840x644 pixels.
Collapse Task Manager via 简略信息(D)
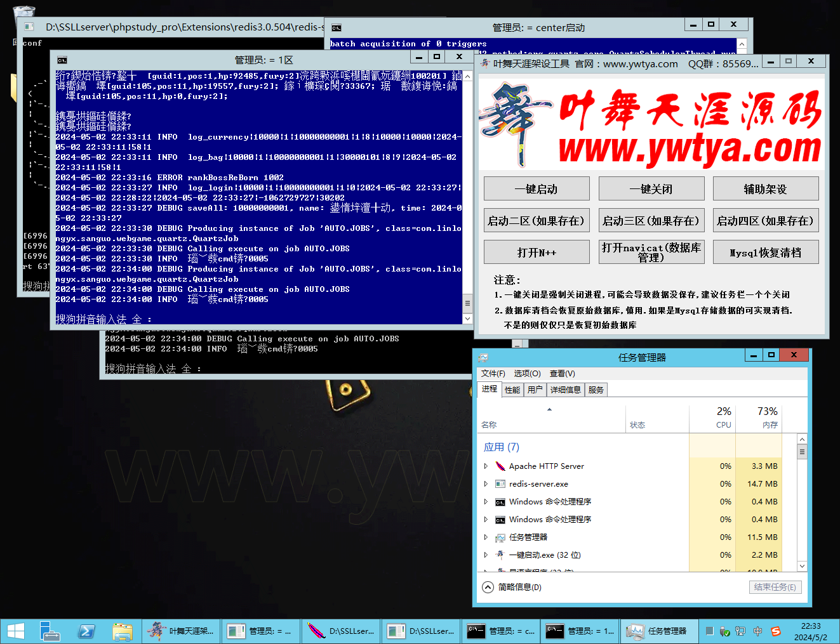[x=512, y=587]
